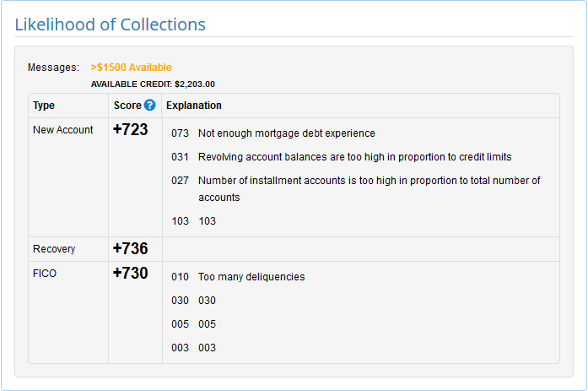Viewport: 588px width, 391px height.
Task: Click the Score column header
Action: tap(127, 106)
